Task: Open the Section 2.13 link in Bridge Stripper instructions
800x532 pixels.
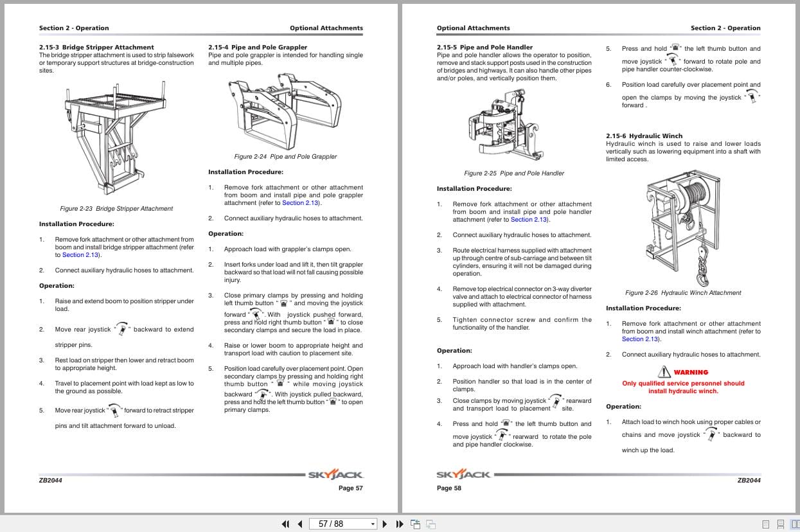Action: coord(79,254)
